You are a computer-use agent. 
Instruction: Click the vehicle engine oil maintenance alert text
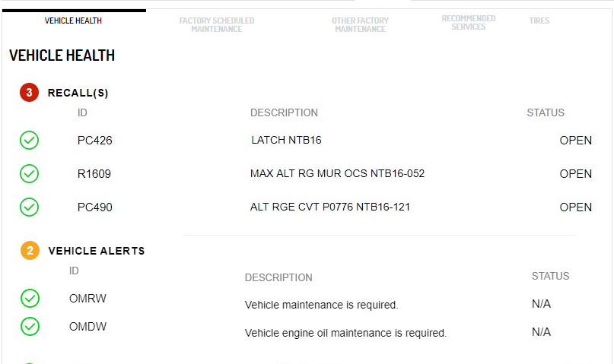pyautogui.click(x=345, y=333)
